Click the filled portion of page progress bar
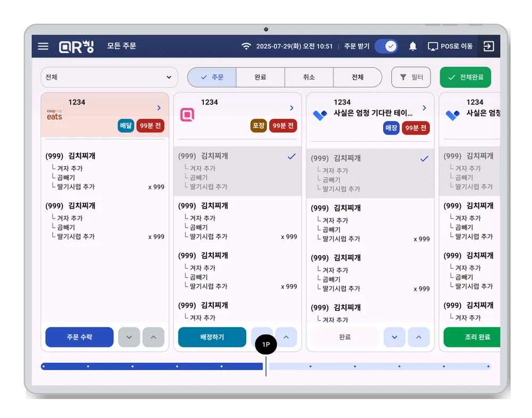This screenshot has height=418, width=532. click(x=152, y=366)
